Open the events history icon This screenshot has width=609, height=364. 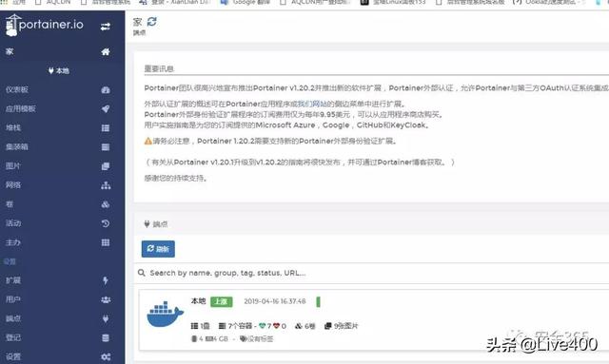[x=106, y=223]
